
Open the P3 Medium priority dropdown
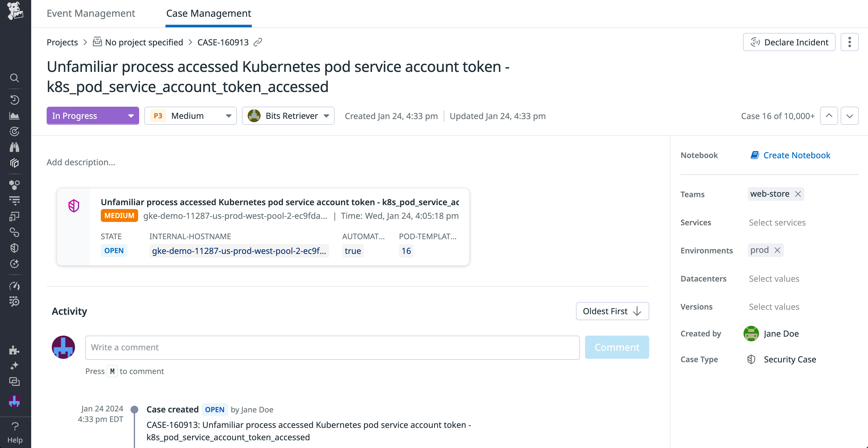point(190,116)
